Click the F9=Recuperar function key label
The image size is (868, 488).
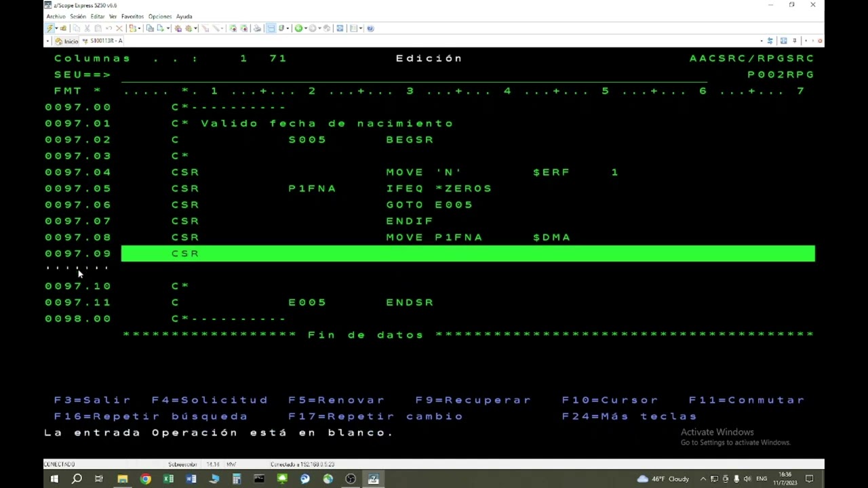click(473, 400)
